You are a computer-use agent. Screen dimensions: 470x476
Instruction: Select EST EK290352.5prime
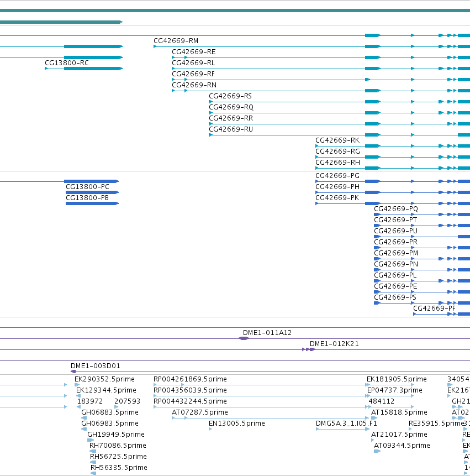coord(104,379)
